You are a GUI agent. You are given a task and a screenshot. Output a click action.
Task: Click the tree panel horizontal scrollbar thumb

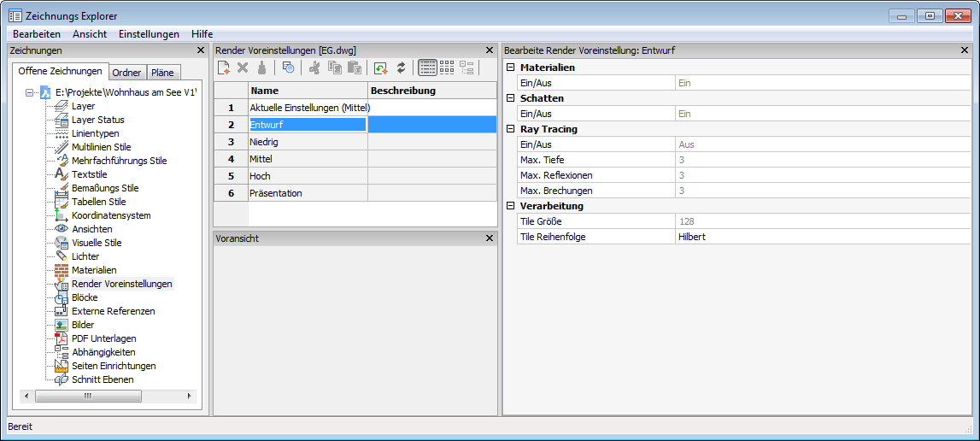[x=88, y=397]
